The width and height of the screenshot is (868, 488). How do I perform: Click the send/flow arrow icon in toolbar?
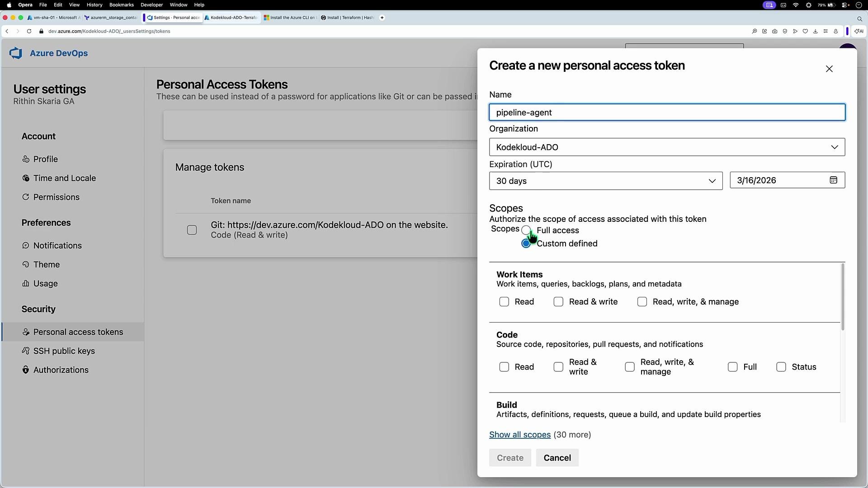795,31
